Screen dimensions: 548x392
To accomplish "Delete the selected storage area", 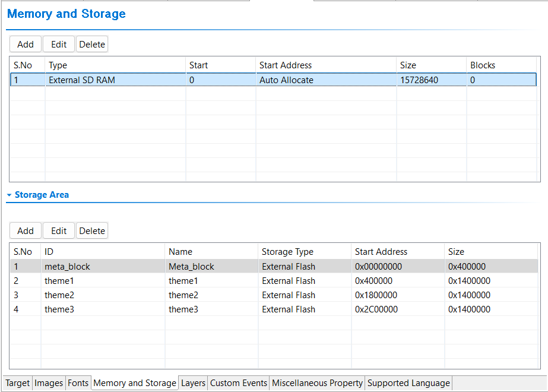I will [92, 231].
